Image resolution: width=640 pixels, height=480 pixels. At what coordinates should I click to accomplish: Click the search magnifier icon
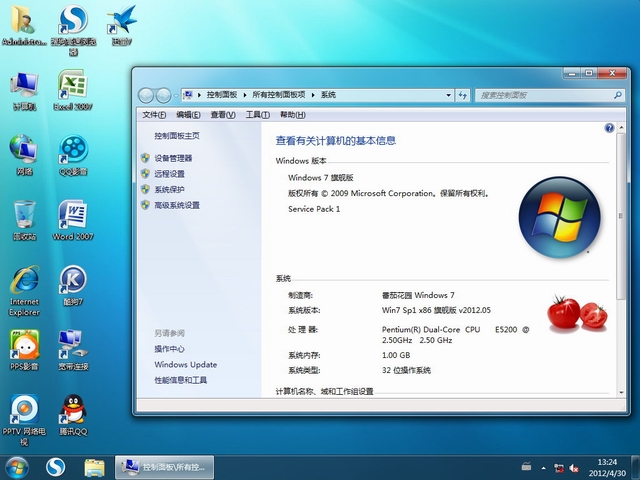tap(618, 95)
